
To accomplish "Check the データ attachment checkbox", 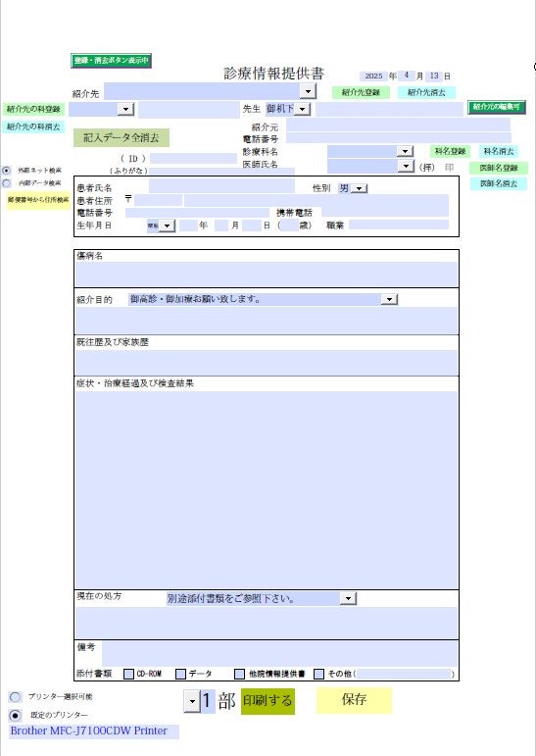I will point(180,674).
